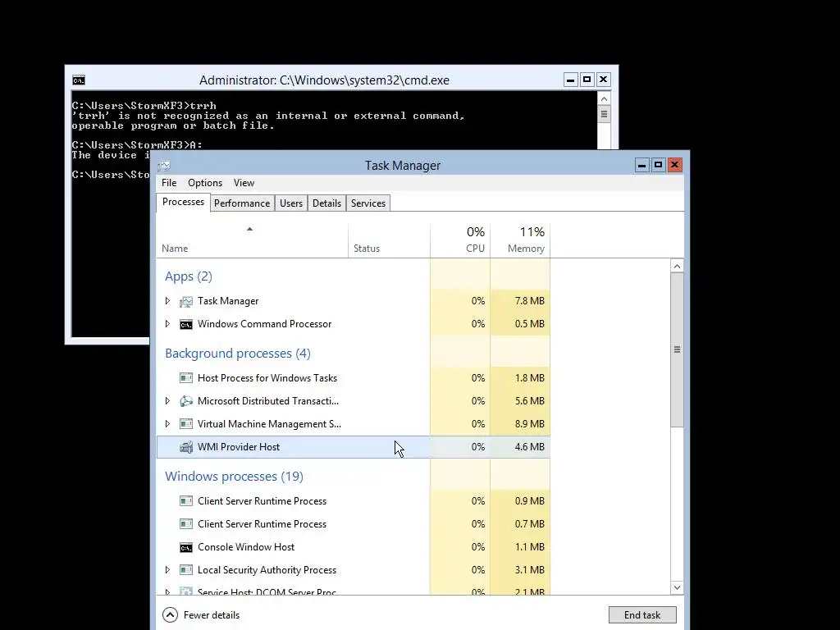This screenshot has height=630, width=840.
Task: Click the Task Manager process icon
Action: coord(186,302)
